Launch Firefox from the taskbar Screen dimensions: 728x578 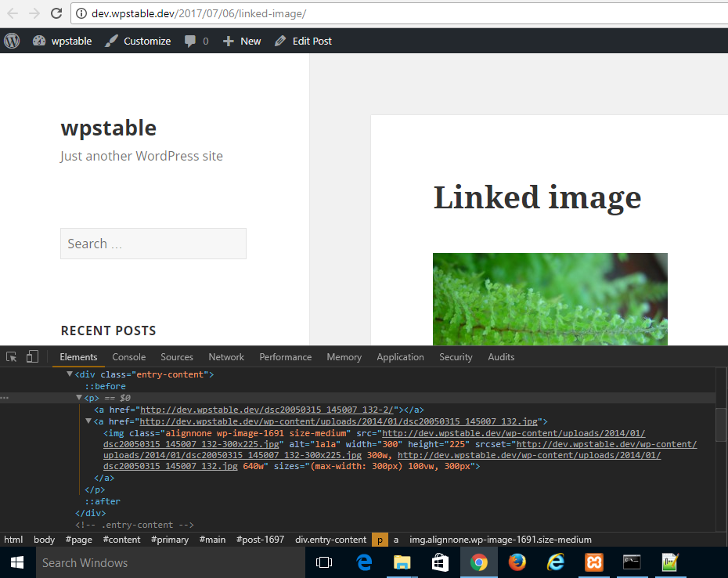[517, 562]
